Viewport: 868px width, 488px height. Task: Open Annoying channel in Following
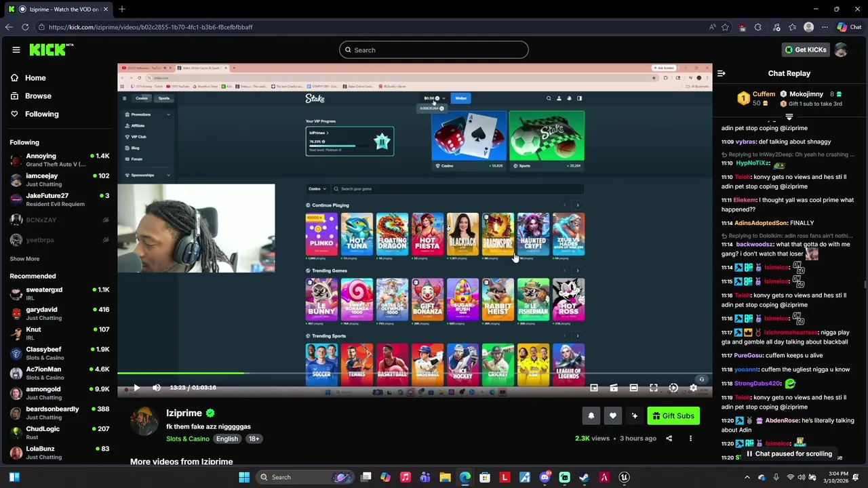point(59,160)
